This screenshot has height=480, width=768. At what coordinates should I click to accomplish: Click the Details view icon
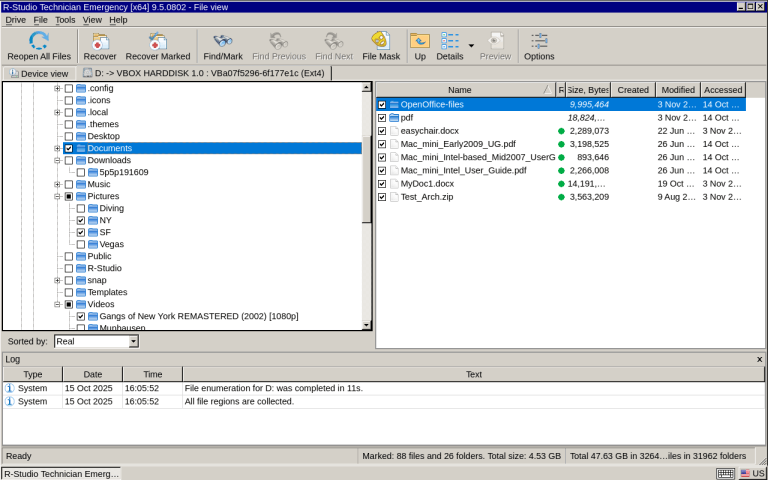[450, 41]
